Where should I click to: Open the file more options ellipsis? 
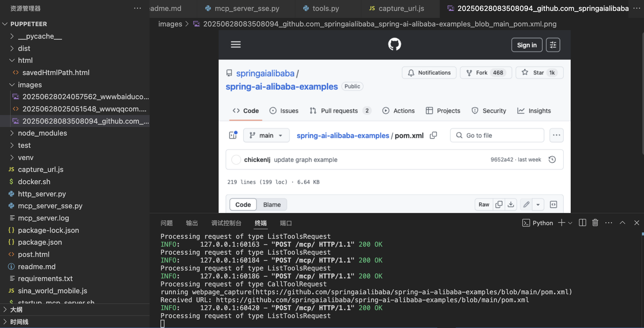556,135
